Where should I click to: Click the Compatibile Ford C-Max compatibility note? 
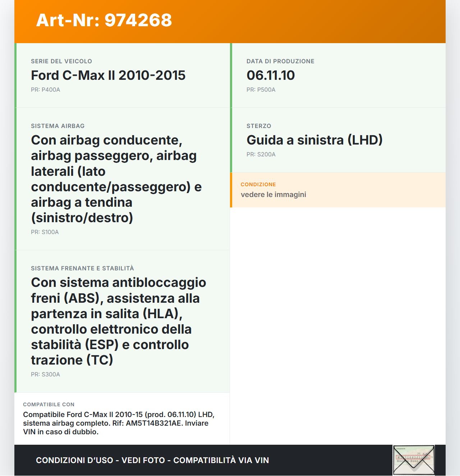point(119,423)
